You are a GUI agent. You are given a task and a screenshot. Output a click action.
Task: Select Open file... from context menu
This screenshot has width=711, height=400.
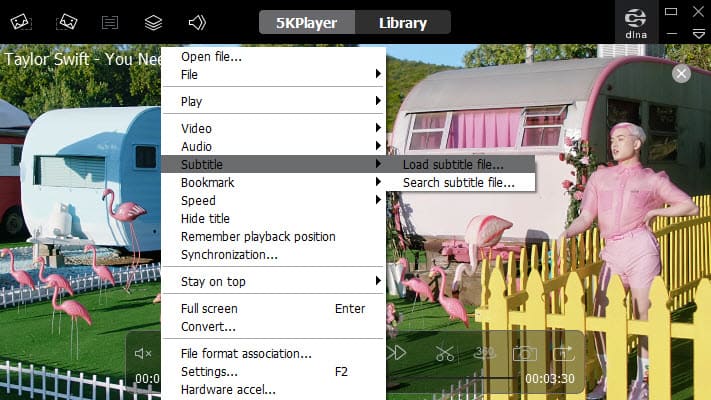click(x=273, y=57)
